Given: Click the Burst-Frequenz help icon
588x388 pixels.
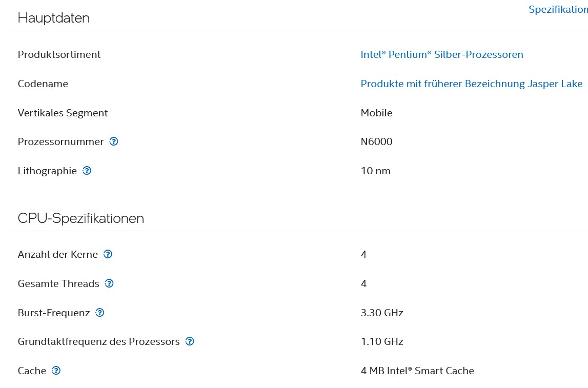Looking at the screenshot, I should [100, 313].
